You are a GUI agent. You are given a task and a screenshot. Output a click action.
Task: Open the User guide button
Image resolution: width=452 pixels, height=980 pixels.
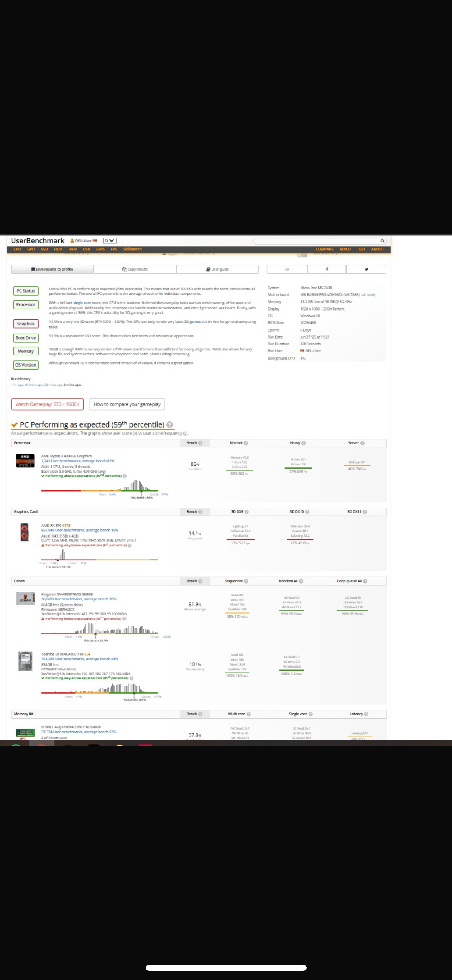tap(217, 269)
